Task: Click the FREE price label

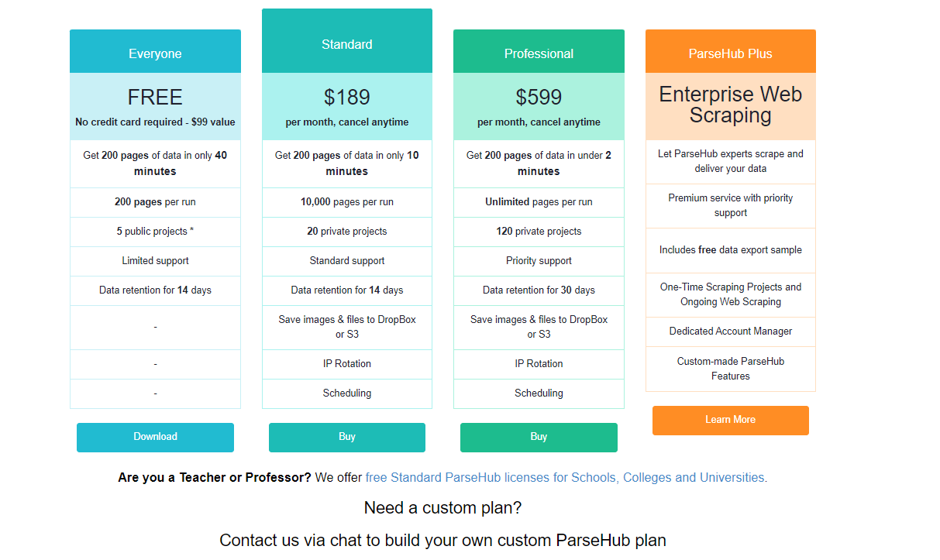Action: point(155,98)
